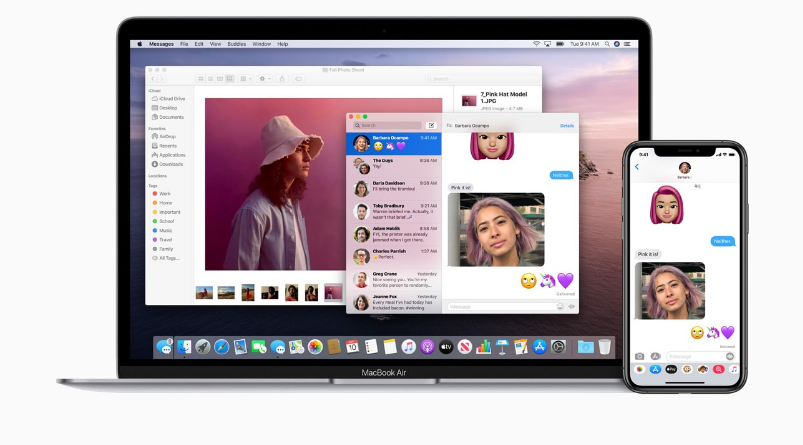Open Apple TV app in dock

[446, 347]
